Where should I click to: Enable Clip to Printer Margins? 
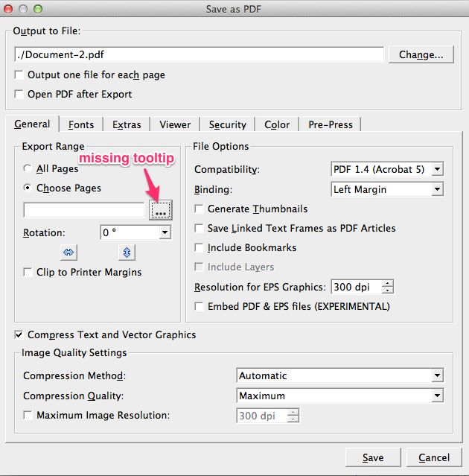pyautogui.click(x=28, y=273)
